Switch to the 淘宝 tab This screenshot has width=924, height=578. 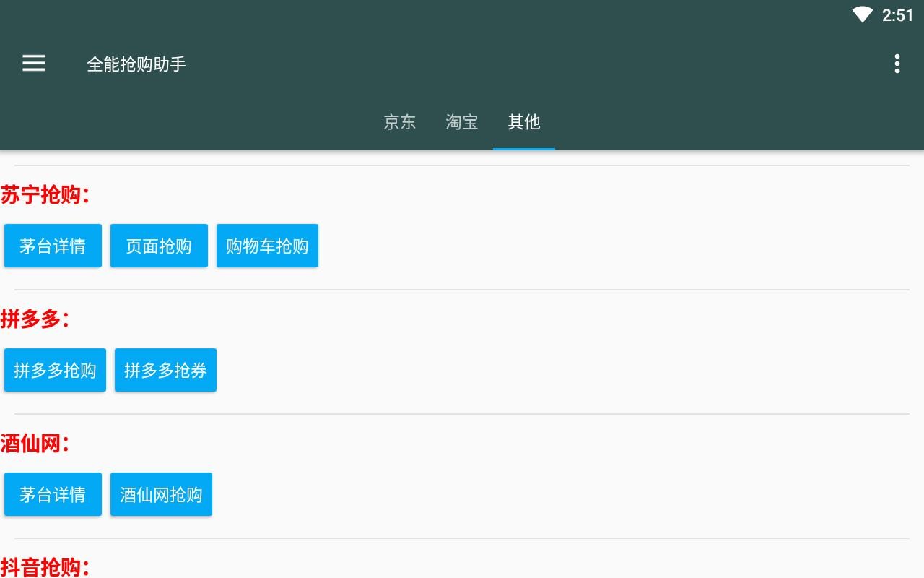(x=461, y=123)
